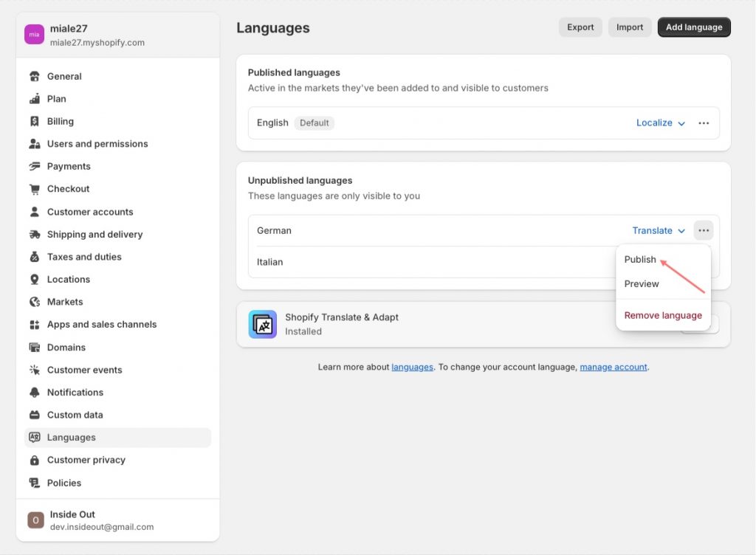Open the three-dot menu for English

[704, 123]
